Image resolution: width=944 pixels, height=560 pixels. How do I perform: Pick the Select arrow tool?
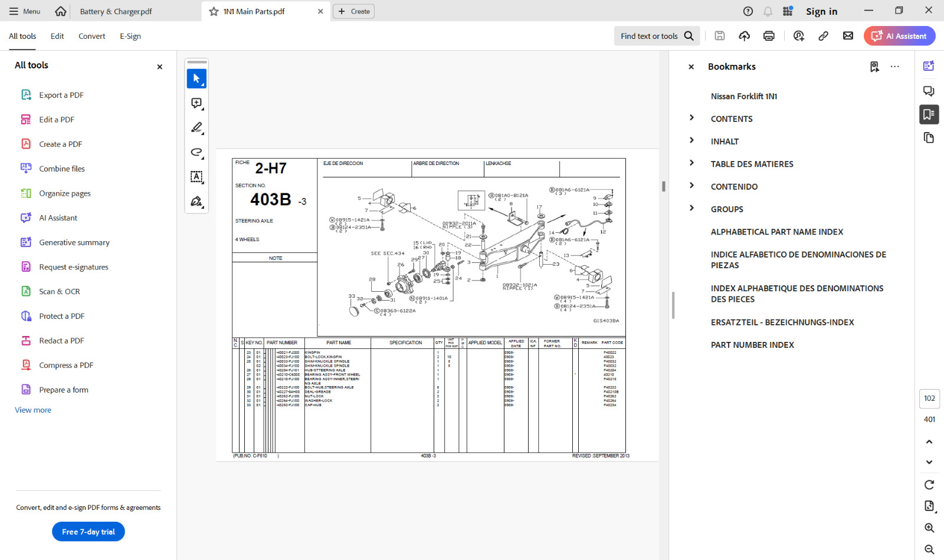pos(196,78)
